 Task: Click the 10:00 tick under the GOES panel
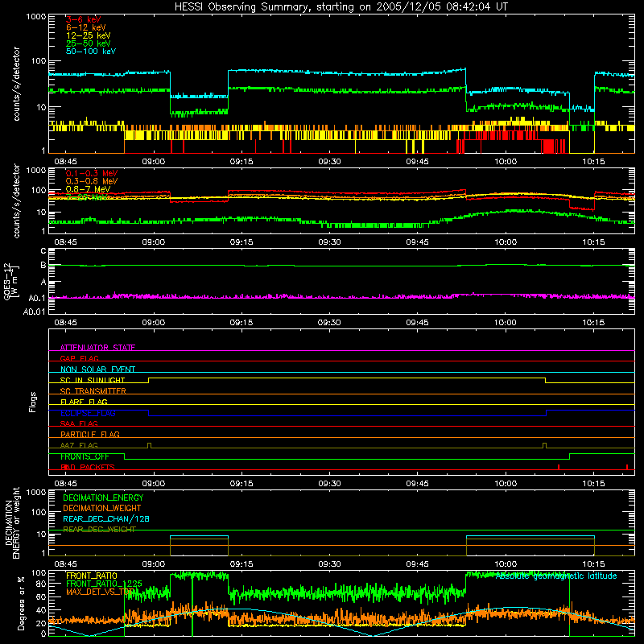pos(506,323)
